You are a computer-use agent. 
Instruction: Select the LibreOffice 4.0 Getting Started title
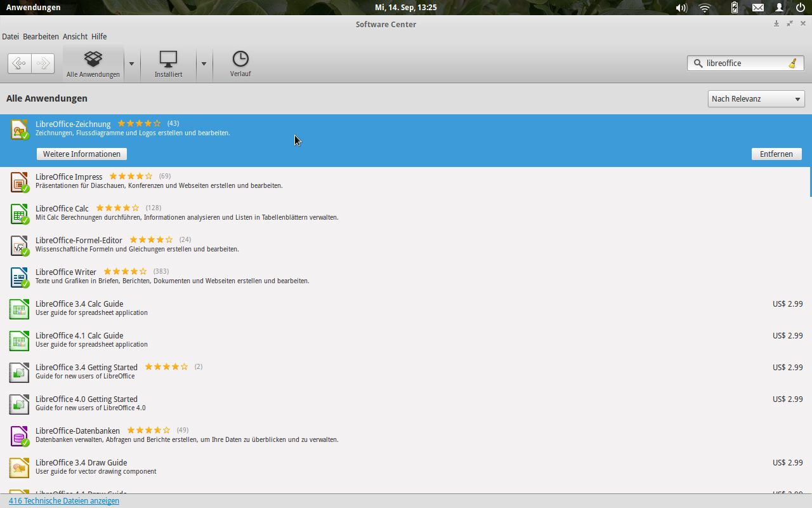(x=86, y=399)
